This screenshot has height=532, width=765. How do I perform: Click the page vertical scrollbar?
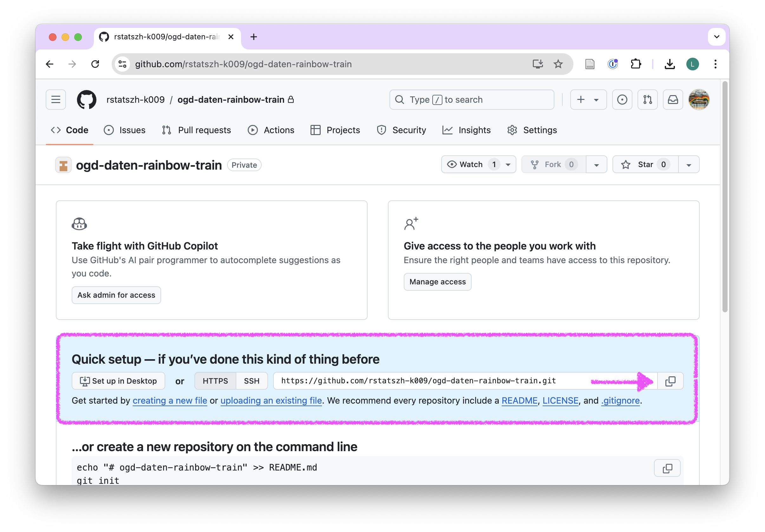[725, 197]
